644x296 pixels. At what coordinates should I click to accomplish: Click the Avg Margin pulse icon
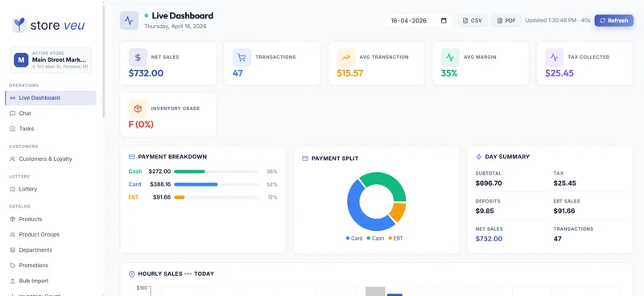pyautogui.click(x=450, y=57)
